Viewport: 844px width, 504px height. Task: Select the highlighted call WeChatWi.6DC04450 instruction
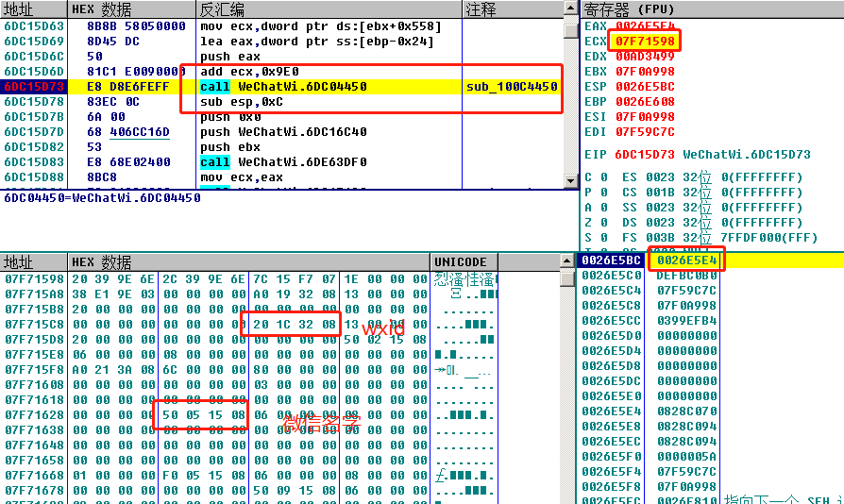pyautogui.click(x=283, y=87)
